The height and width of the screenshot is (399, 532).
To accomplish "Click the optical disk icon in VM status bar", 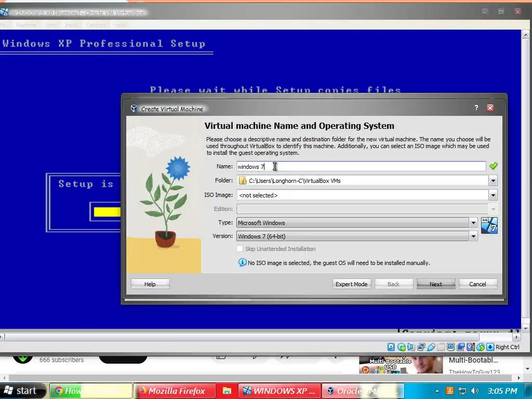I will [x=402, y=347].
